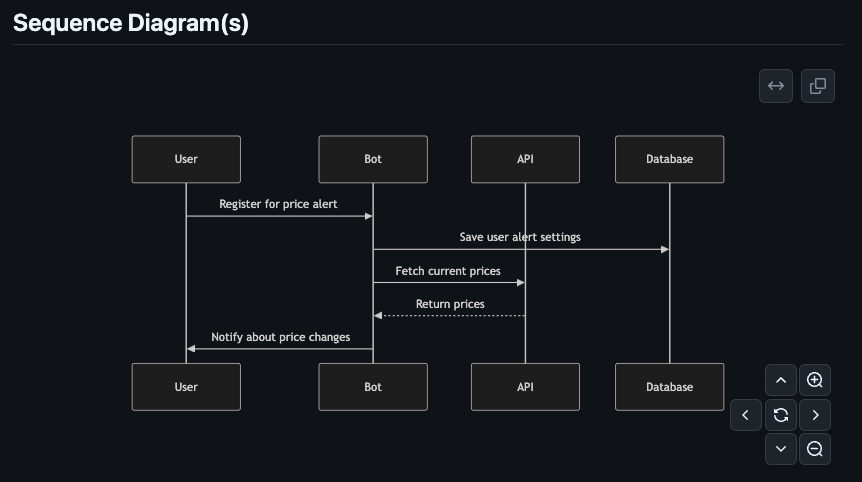Pan the diagram up
Image resolution: width=862 pixels, height=482 pixels.
pyautogui.click(x=781, y=380)
